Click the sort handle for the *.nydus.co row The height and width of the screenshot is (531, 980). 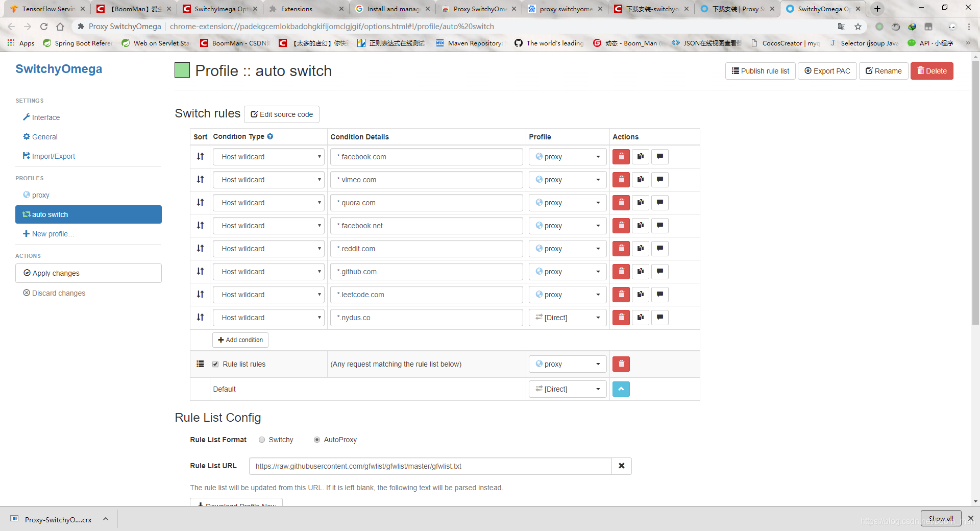[x=200, y=318]
